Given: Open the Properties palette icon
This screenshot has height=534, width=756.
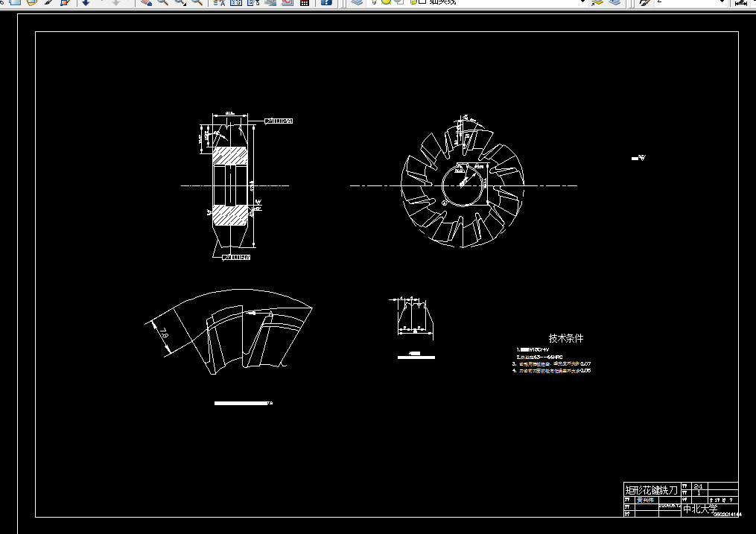Looking at the screenshot, I should [x=219, y=2].
